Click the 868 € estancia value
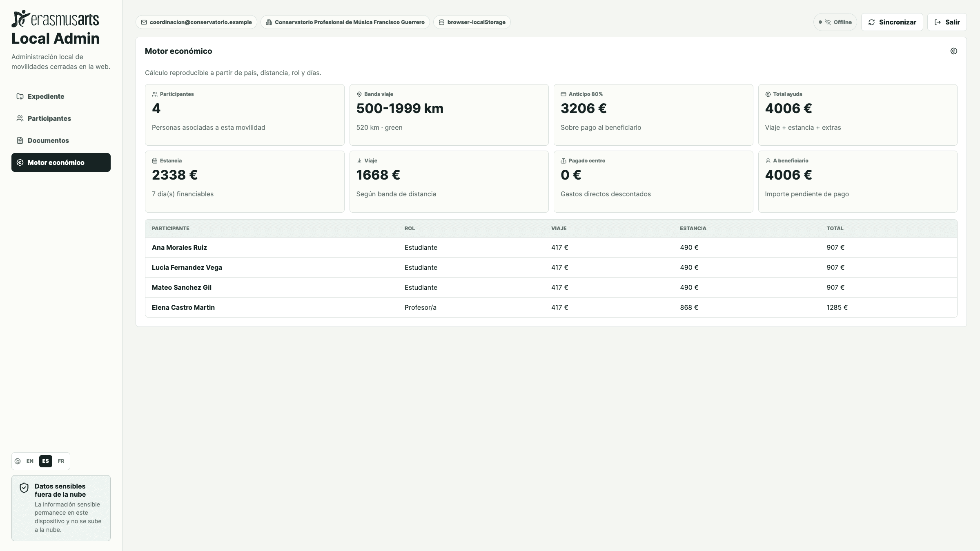Viewport: 980px width, 551px height. [689, 307]
